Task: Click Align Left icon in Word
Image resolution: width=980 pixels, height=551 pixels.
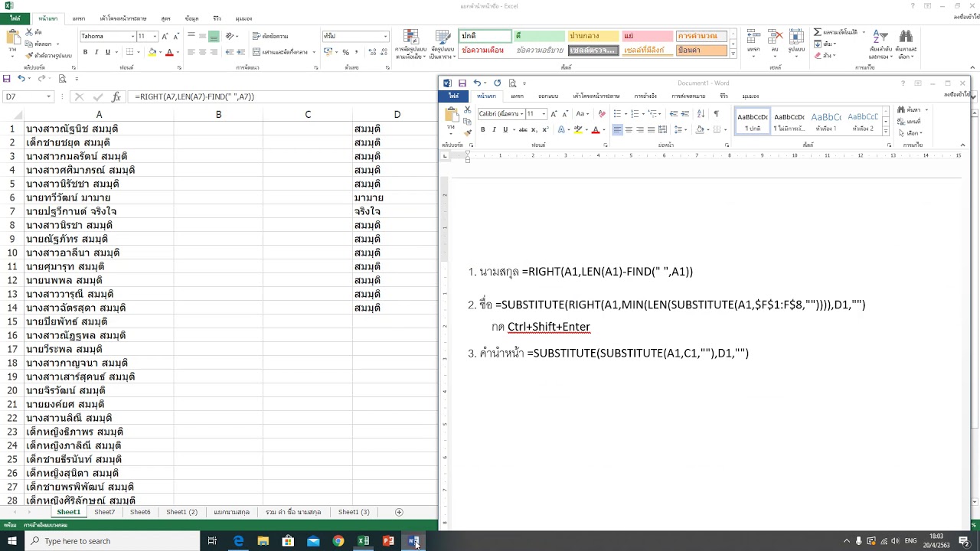Action: [617, 130]
